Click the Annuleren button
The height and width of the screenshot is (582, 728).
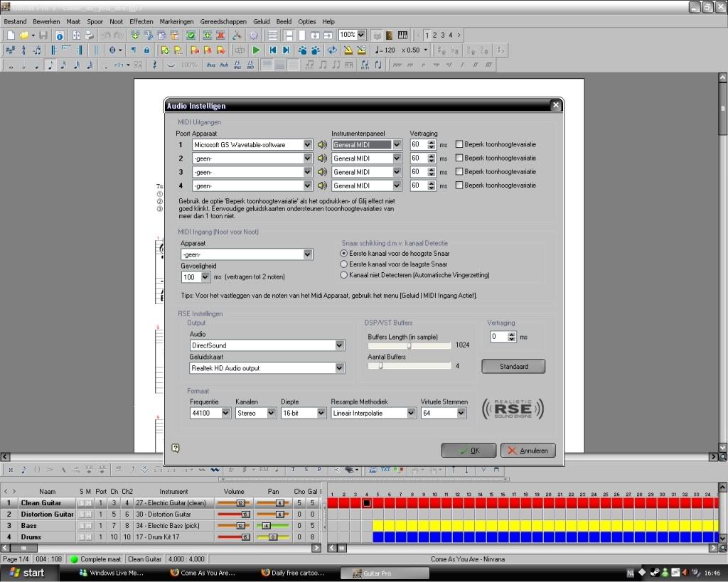pyautogui.click(x=528, y=451)
